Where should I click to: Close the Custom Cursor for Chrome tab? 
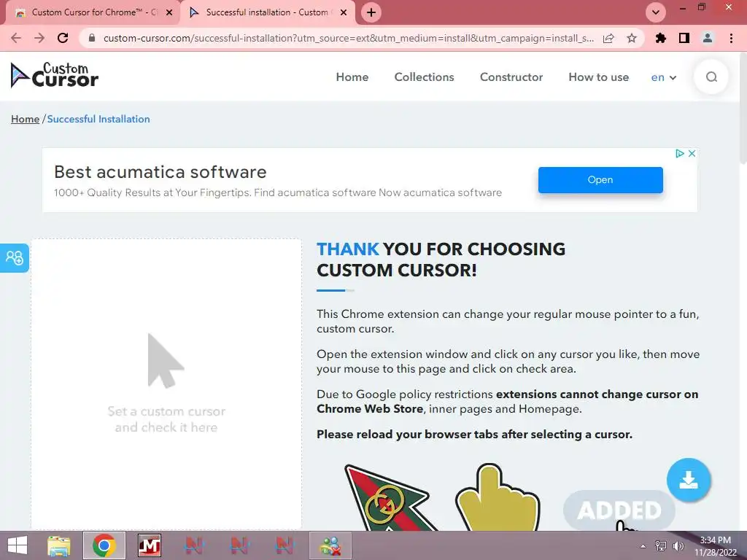[169, 12]
